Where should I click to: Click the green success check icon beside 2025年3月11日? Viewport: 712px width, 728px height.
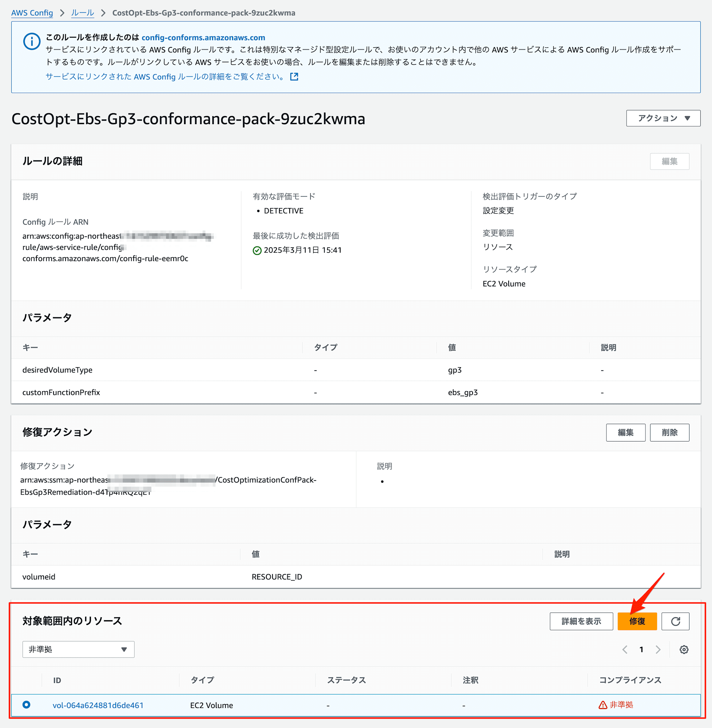point(257,250)
